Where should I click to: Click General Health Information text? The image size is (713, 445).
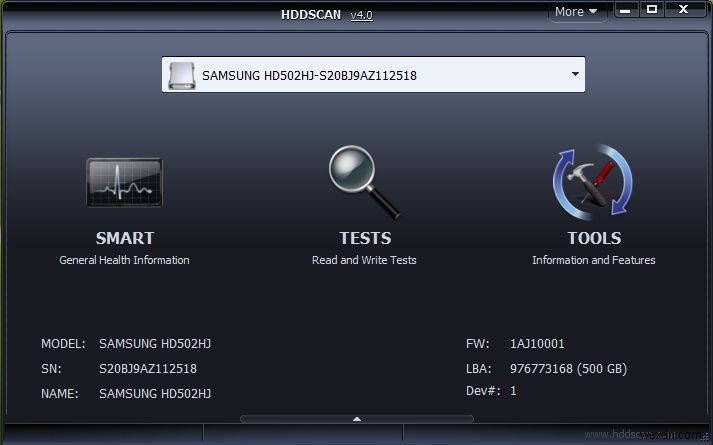point(124,260)
